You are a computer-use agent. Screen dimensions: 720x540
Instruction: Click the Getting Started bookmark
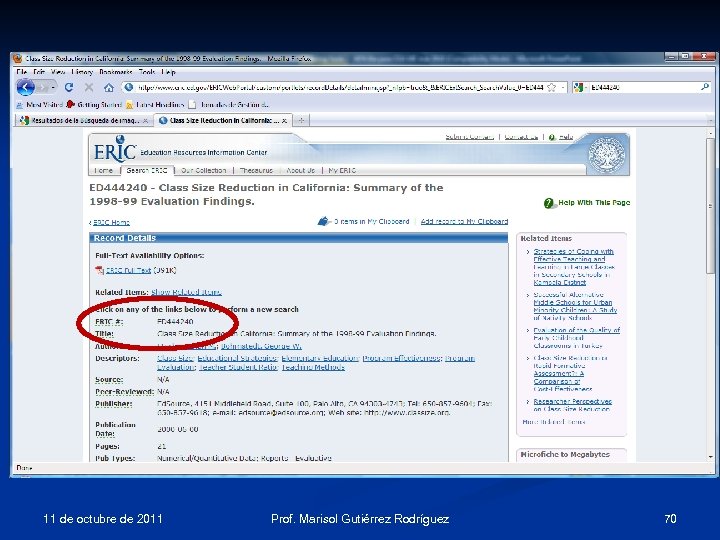pyautogui.click(x=94, y=105)
